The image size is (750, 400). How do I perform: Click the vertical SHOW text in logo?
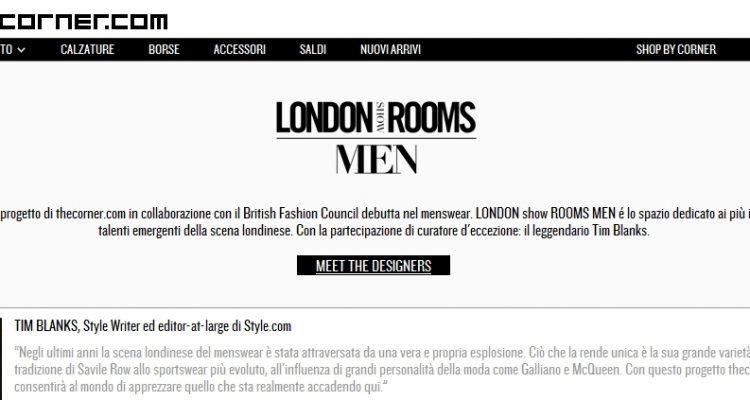coord(381,118)
